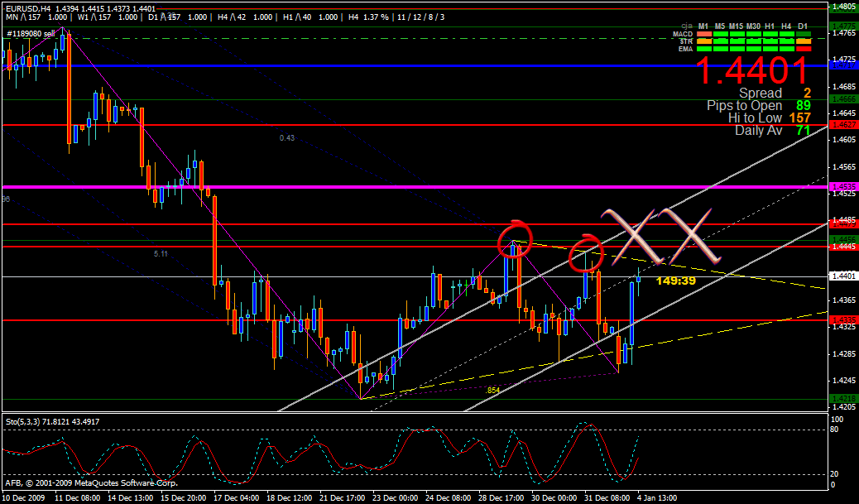859x504 pixels.
Task: Click the red 1.4627 price level tag
Action: [844, 124]
